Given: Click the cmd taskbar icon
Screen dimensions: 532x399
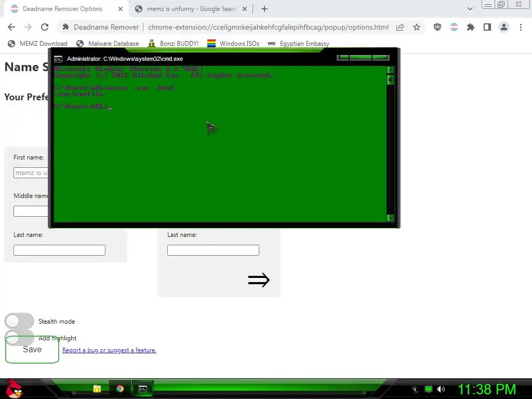Looking at the screenshot, I should click(x=143, y=389).
